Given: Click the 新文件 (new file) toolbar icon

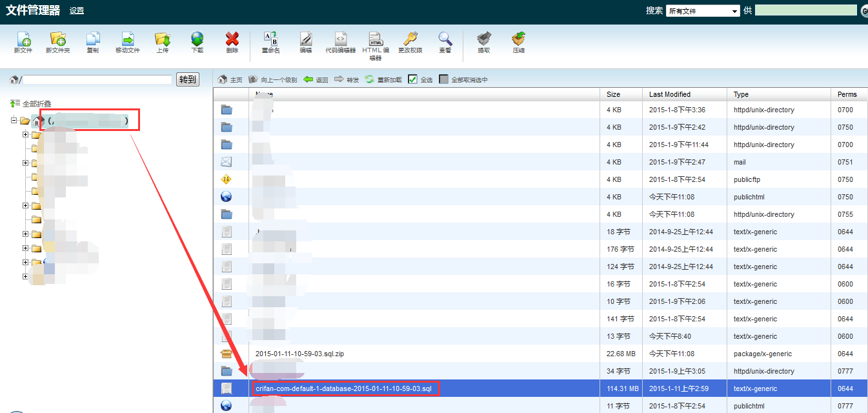Looking at the screenshot, I should 23,39.
